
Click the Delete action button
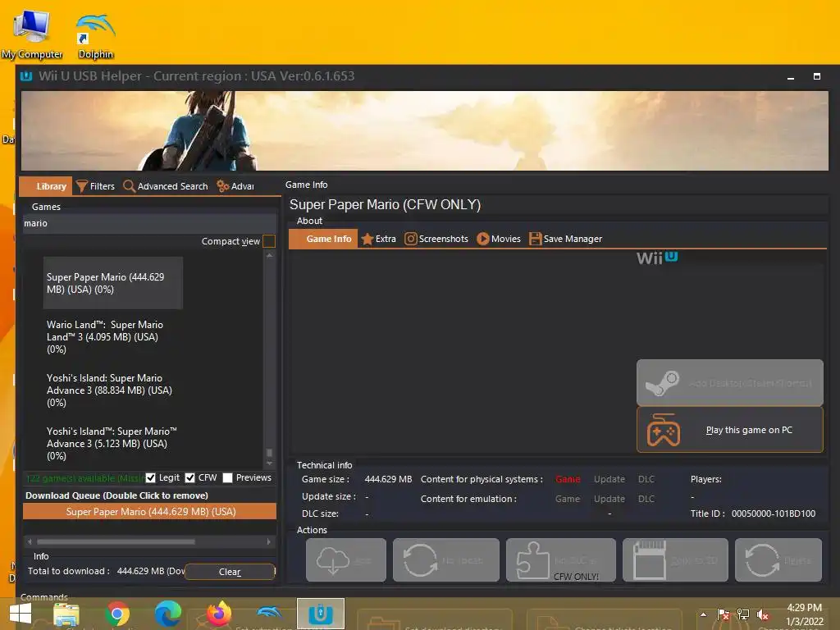[x=778, y=559]
